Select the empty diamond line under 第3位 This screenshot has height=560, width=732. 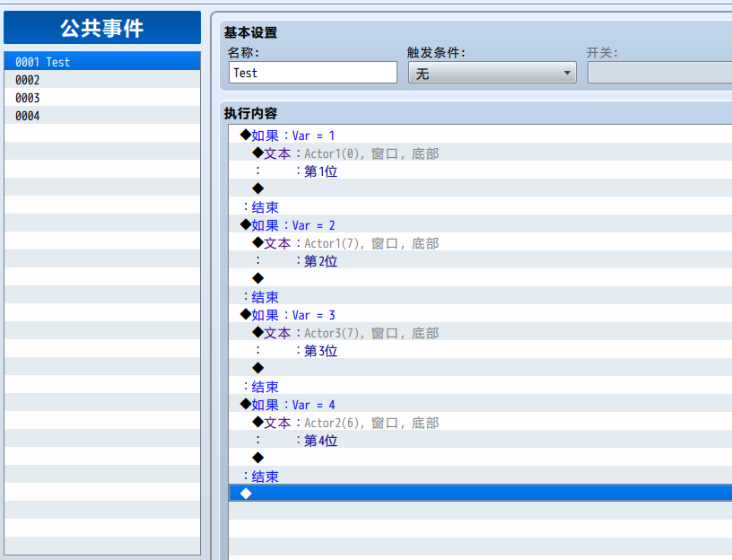(x=481, y=368)
